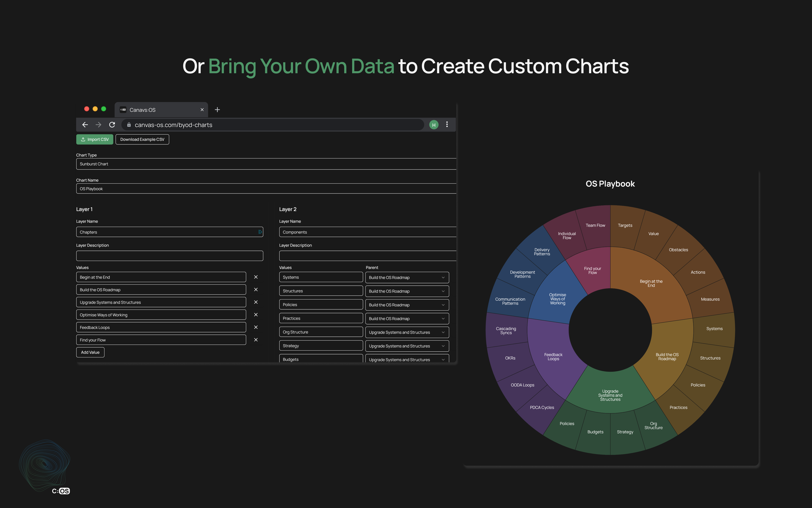Click the Add Value button

pos(90,352)
